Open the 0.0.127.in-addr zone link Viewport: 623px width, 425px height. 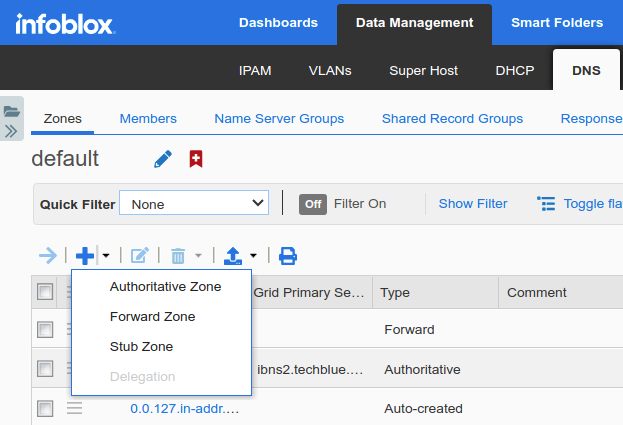[x=184, y=408]
